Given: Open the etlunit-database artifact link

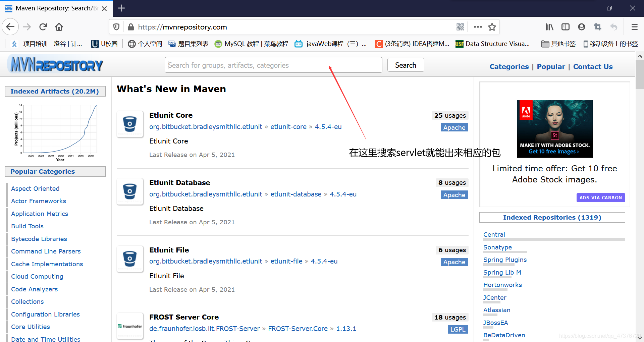Looking at the screenshot, I should pos(296,194).
